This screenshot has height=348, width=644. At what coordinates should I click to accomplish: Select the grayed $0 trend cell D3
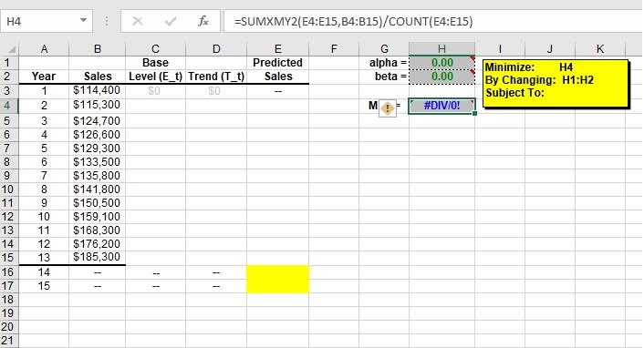[x=216, y=91]
